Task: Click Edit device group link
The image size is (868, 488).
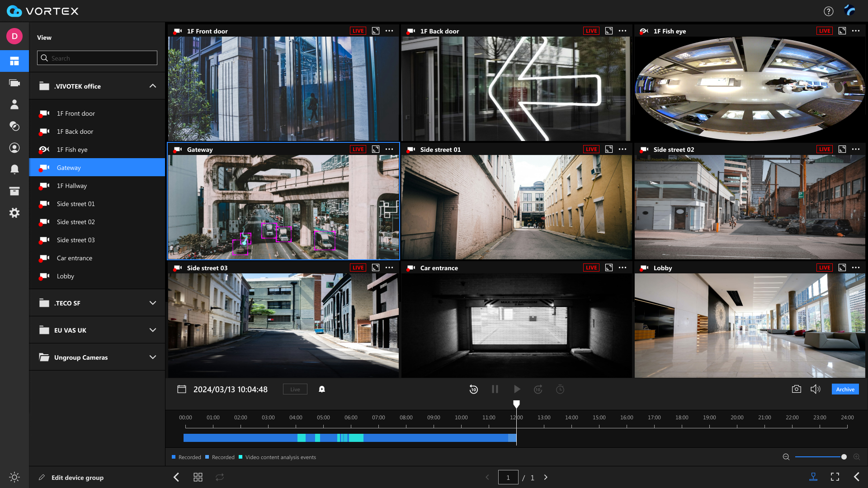Action: pos(77,477)
